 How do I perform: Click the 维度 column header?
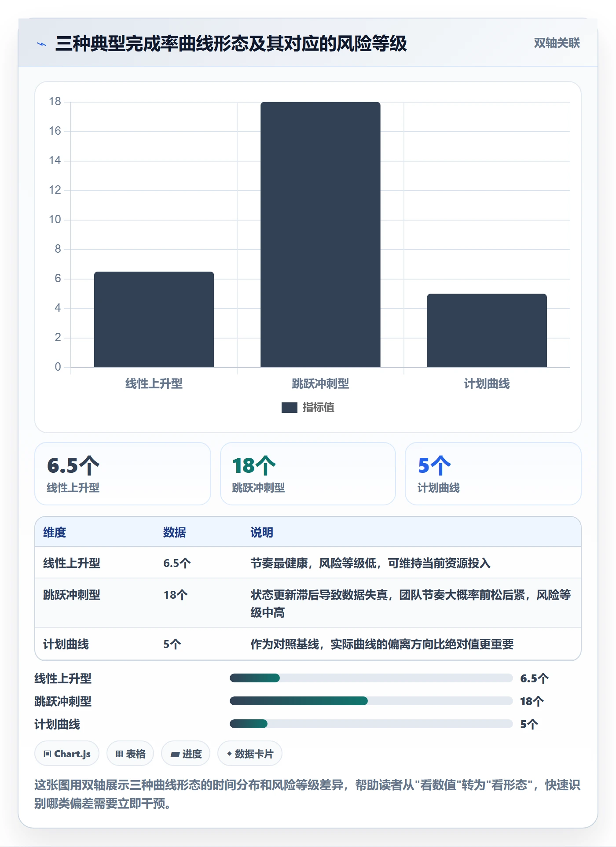coord(55,532)
